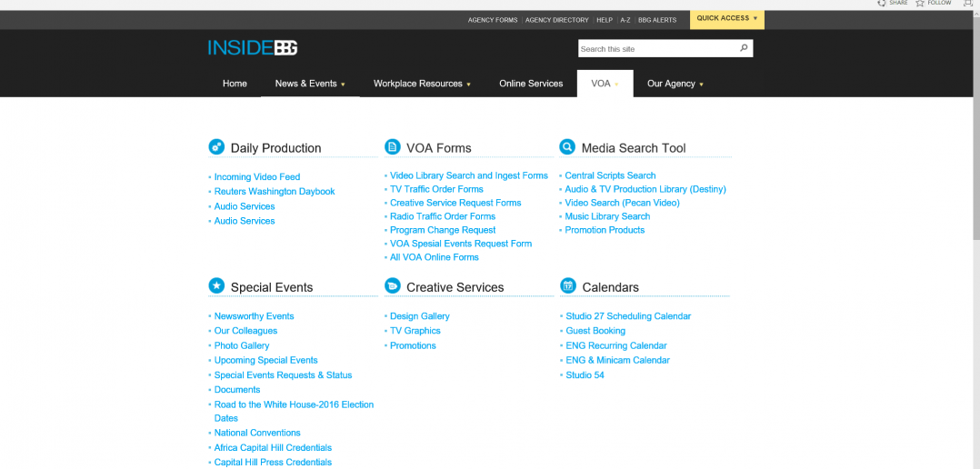Click the Calendars heading text
The image size is (980, 469).
pyautogui.click(x=611, y=287)
